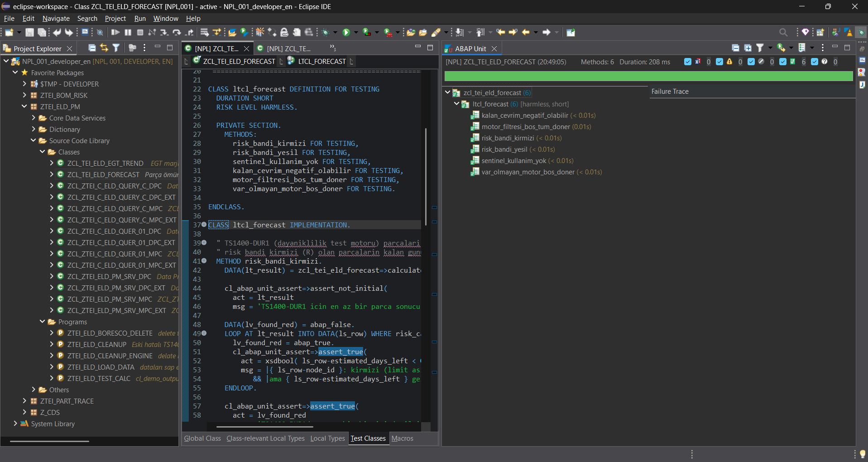Image resolution: width=868 pixels, height=462 pixels.
Task: Collapse ltcl_forecast node in ABAP Unit results
Action: click(457, 104)
